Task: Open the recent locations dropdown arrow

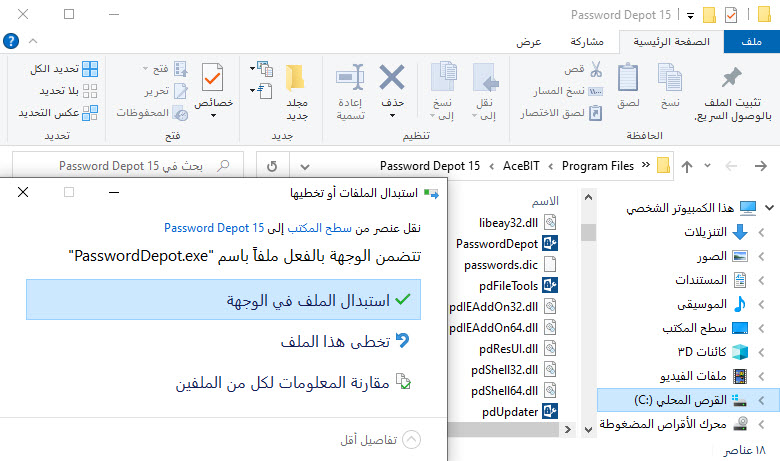Action: pyautogui.click(x=707, y=166)
